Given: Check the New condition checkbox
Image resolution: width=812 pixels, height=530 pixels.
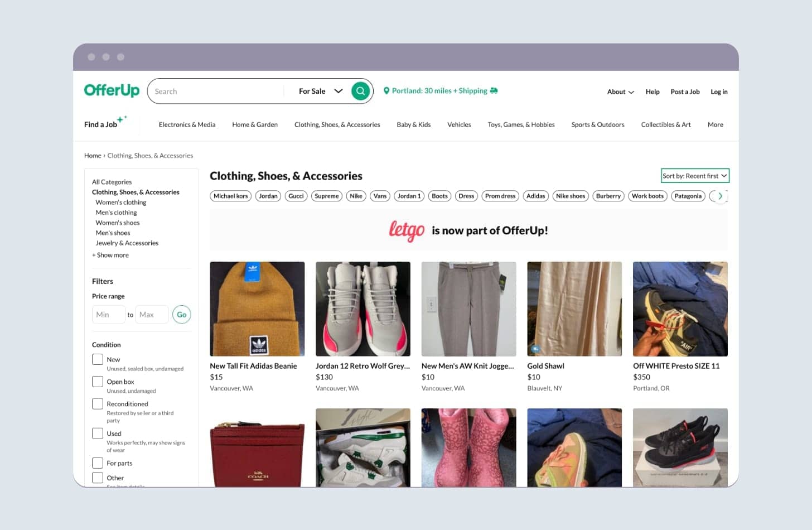Looking at the screenshot, I should point(98,359).
